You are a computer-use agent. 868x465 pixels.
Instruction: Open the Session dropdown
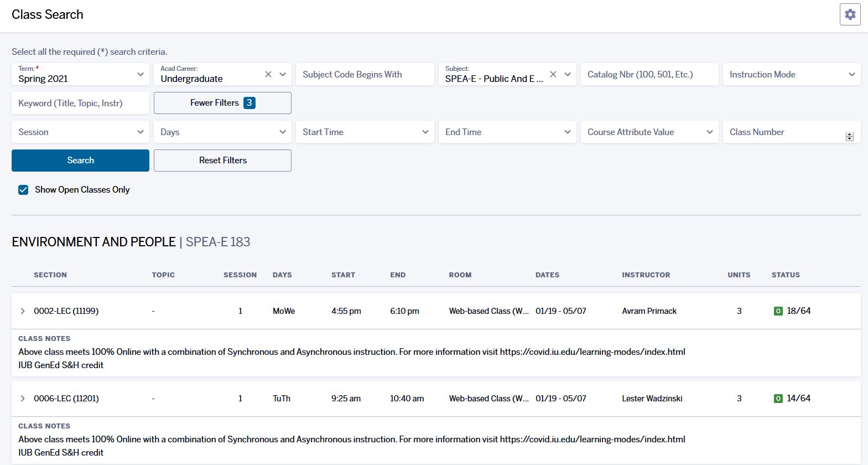point(81,132)
